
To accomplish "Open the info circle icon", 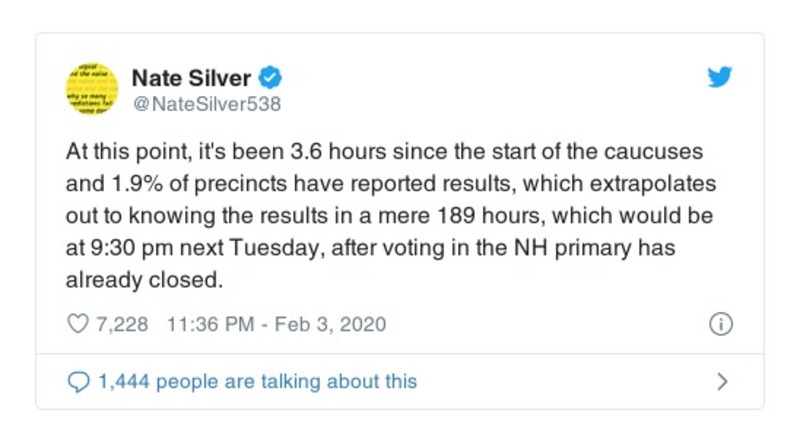I will click(x=721, y=325).
